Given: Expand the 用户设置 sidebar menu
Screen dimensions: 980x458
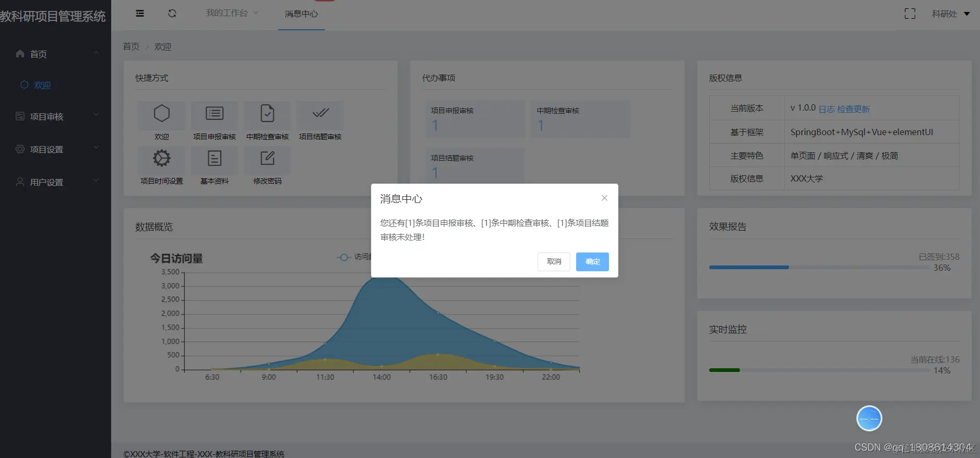Looking at the screenshot, I should pyautogui.click(x=55, y=182).
